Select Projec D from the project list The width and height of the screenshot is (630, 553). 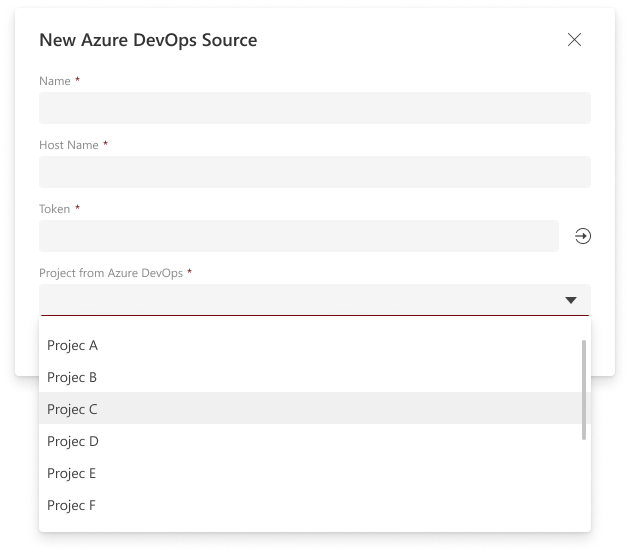tap(72, 441)
